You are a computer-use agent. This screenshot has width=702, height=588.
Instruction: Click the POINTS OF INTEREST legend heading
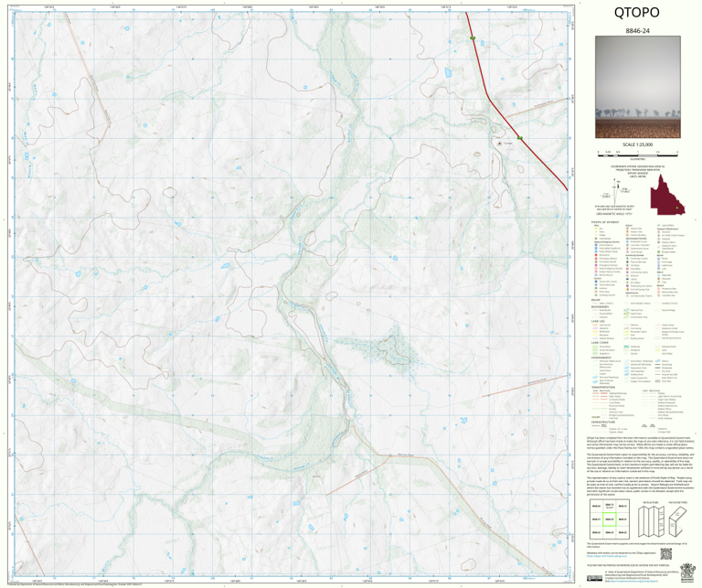605,222
